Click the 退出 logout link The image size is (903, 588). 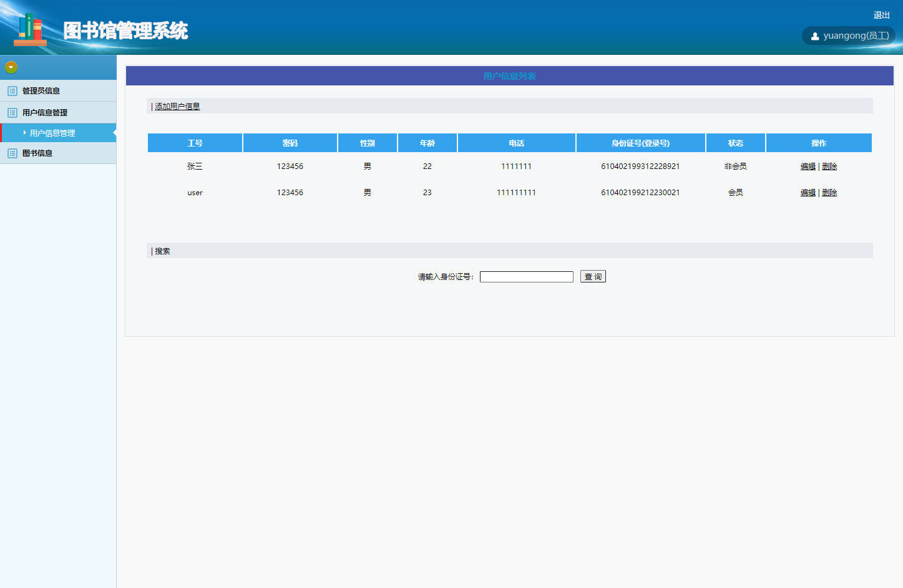[x=881, y=15]
